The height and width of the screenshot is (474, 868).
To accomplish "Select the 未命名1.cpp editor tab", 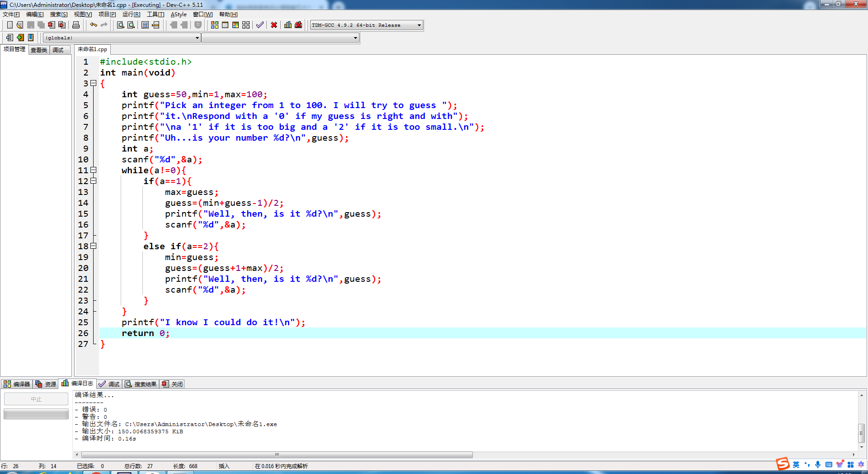I will pos(92,49).
